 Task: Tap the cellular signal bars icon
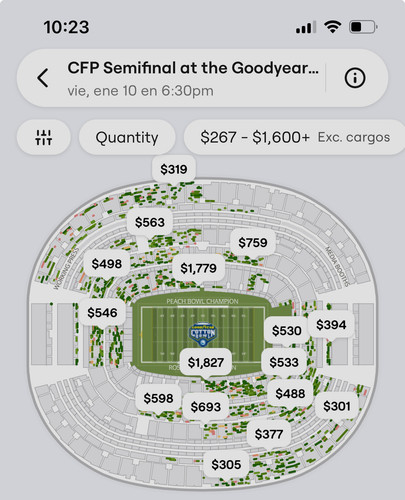[306, 27]
